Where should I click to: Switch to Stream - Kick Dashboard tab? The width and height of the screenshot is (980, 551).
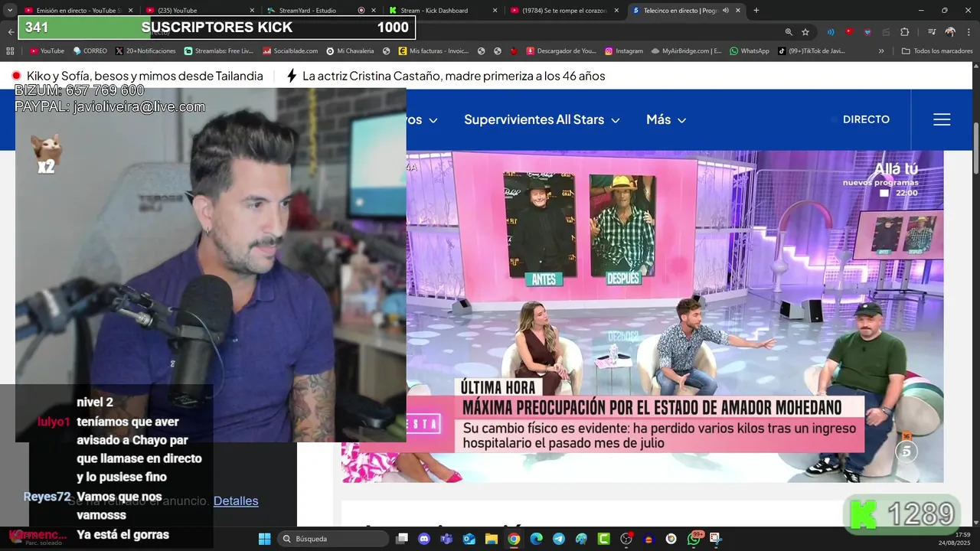(443, 10)
